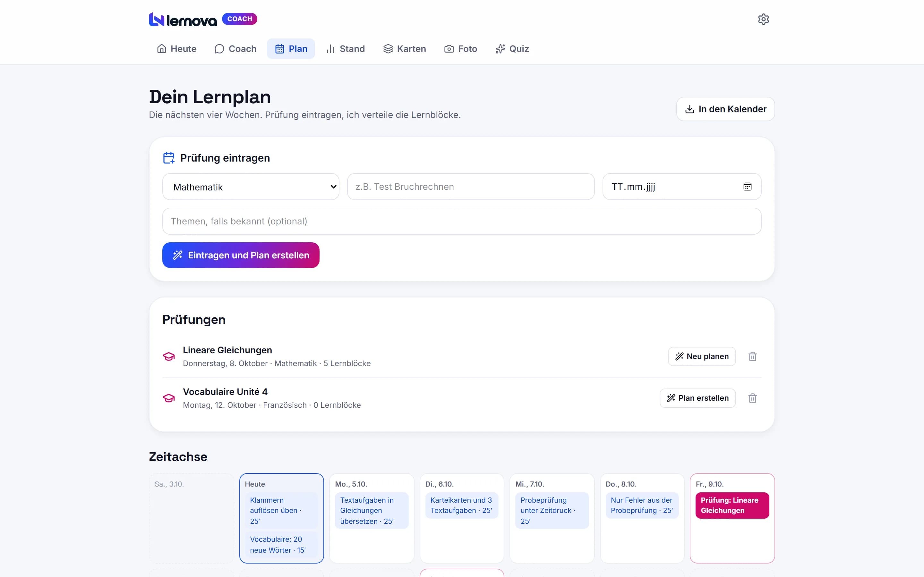Open the Coach tab
The width and height of the screenshot is (924, 577).
(235, 49)
